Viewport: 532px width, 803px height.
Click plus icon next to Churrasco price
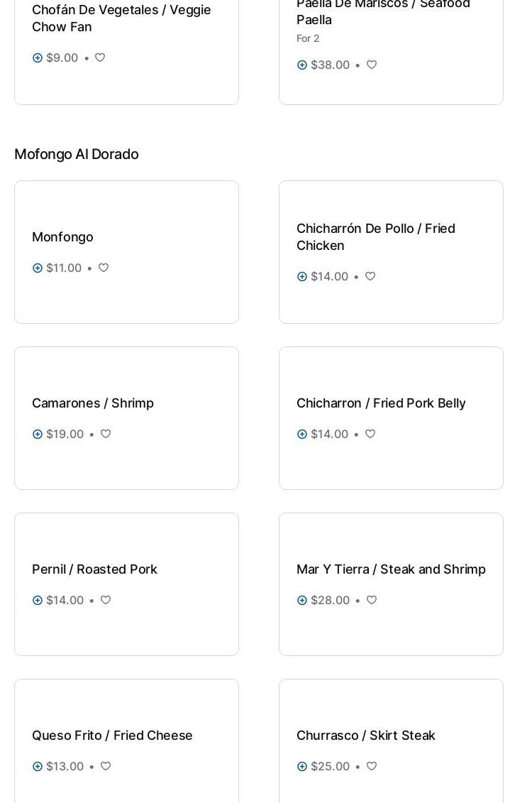pos(302,766)
